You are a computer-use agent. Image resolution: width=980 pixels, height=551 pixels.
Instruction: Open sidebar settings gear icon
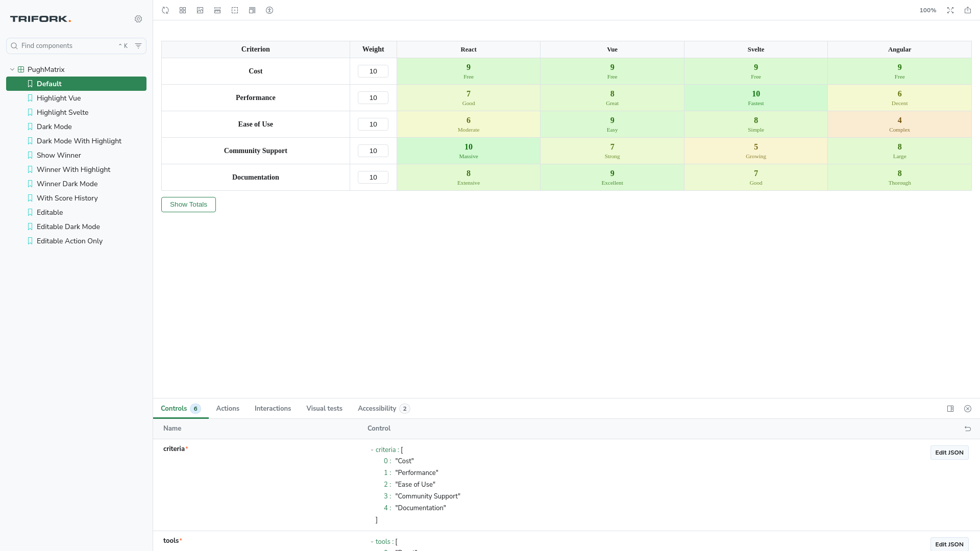(138, 19)
